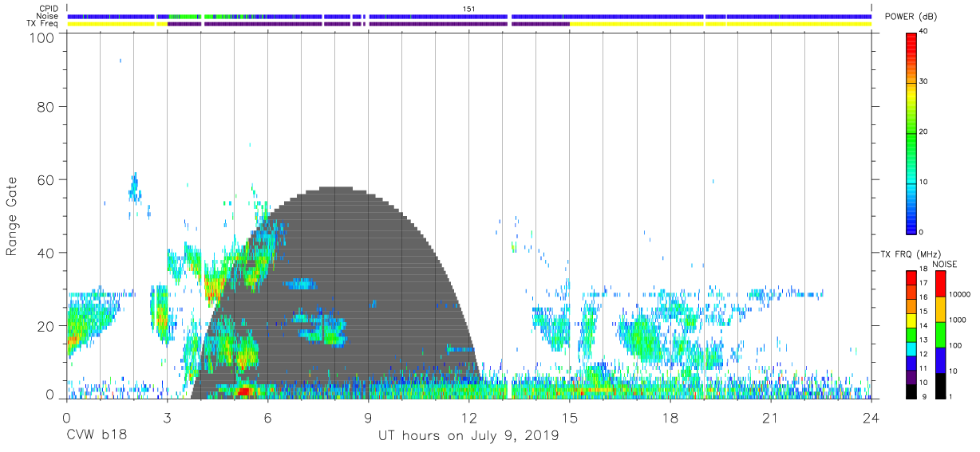Viewport: 980px width, 452px height.
Task: Click the 60 tick on Range Gate axis
Action: (x=45, y=179)
